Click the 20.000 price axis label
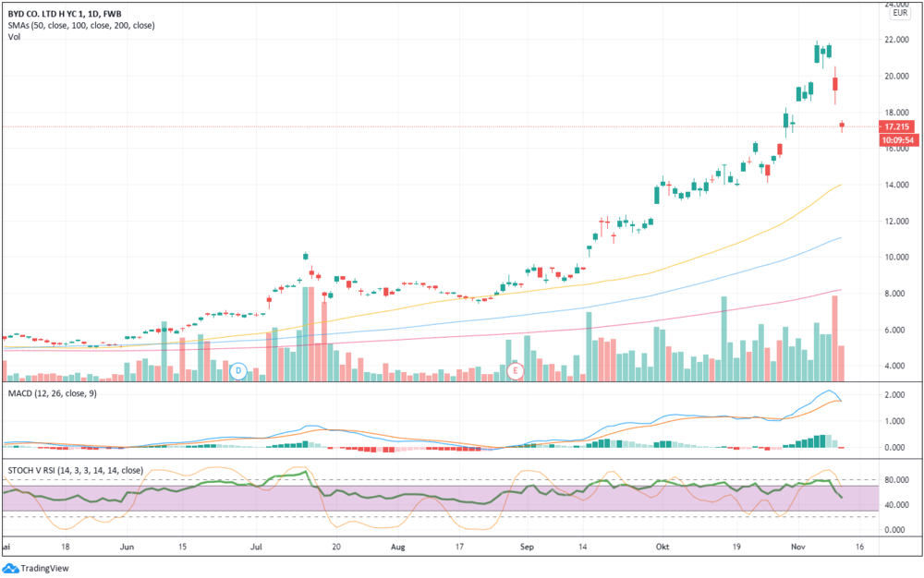The image size is (924, 578). pos(896,77)
